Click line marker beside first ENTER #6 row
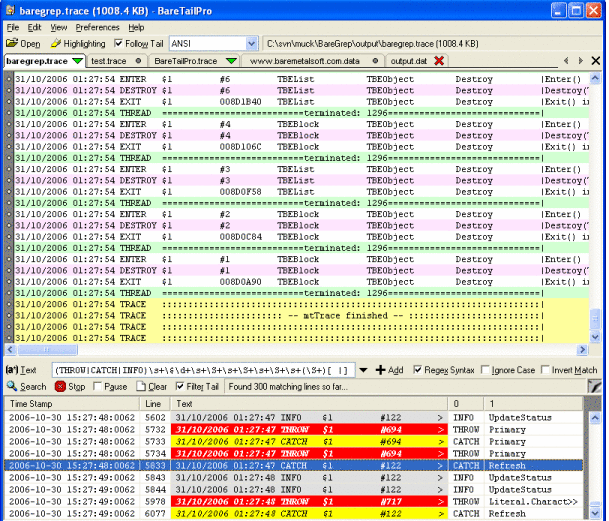 pos(9,79)
